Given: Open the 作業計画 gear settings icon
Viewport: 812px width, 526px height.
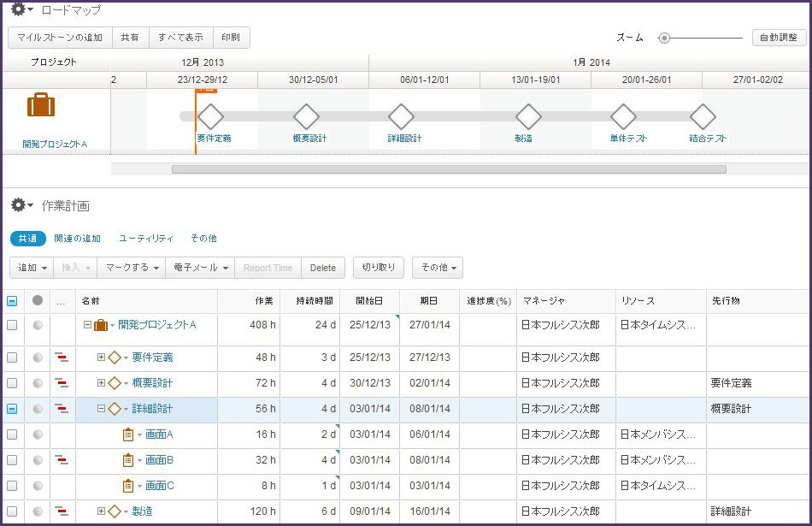Looking at the screenshot, I should [x=19, y=204].
